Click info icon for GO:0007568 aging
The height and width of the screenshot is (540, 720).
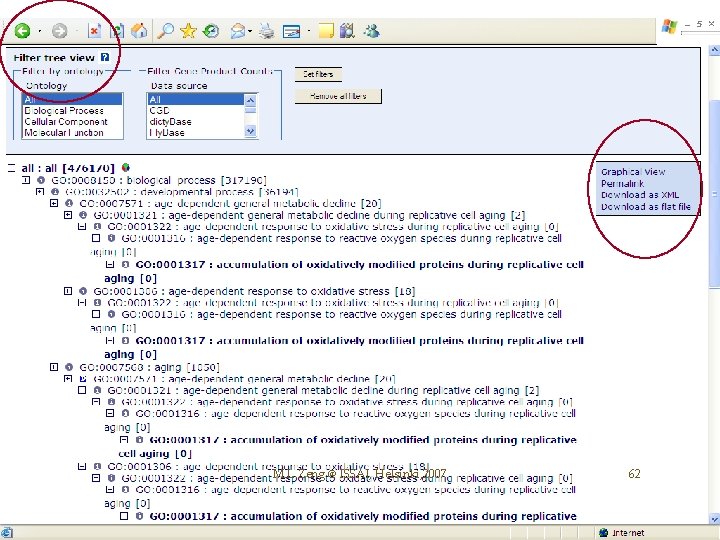pyautogui.click(x=69, y=367)
